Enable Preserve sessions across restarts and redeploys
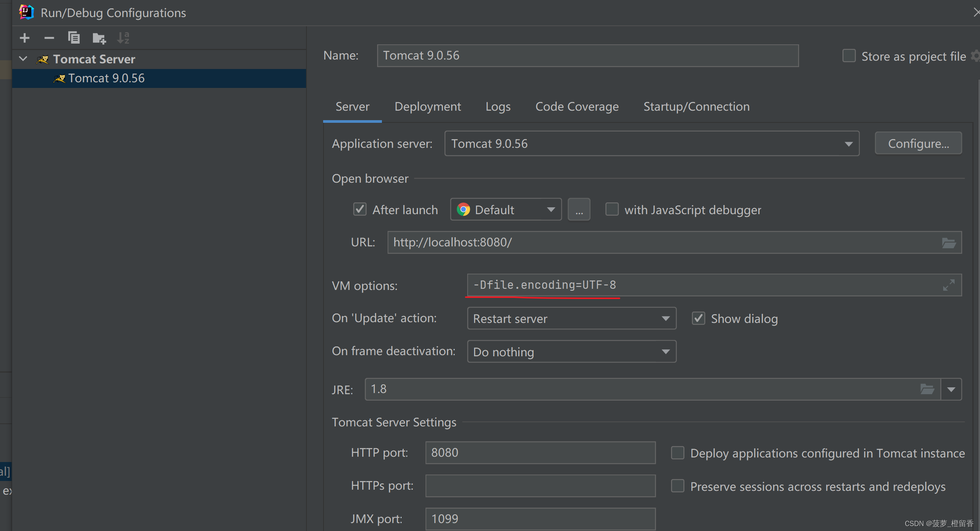This screenshot has height=531, width=980. pos(678,486)
